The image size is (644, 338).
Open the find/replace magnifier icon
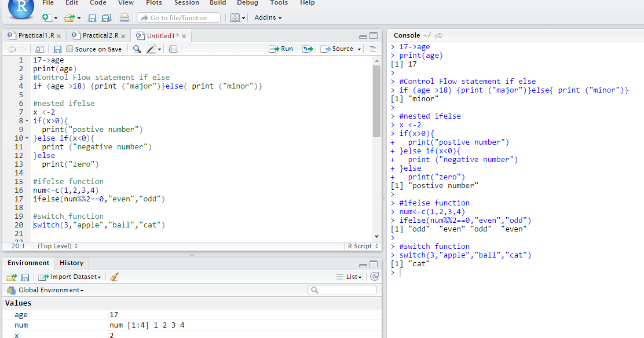[x=138, y=49]
